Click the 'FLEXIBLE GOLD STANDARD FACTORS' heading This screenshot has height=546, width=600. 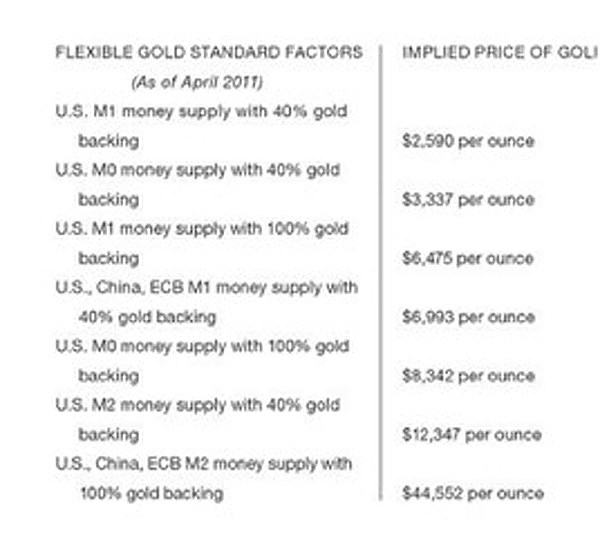pos(208,53)
